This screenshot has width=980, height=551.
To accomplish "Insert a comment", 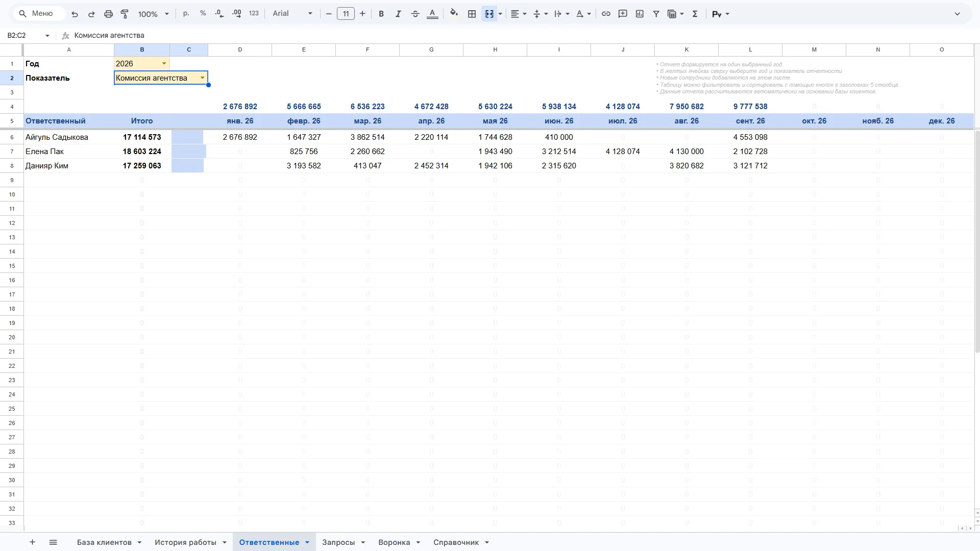I will (x=623, y=14).
